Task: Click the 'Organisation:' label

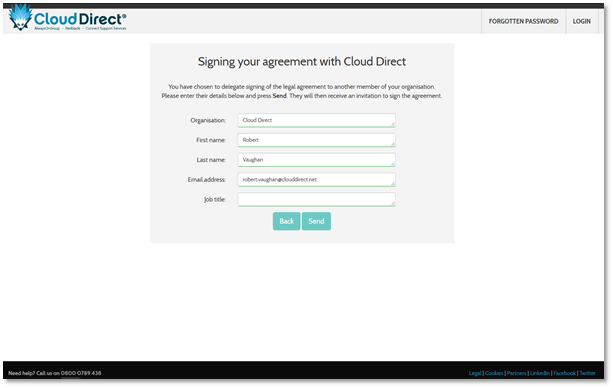Action: click(208, 120)
